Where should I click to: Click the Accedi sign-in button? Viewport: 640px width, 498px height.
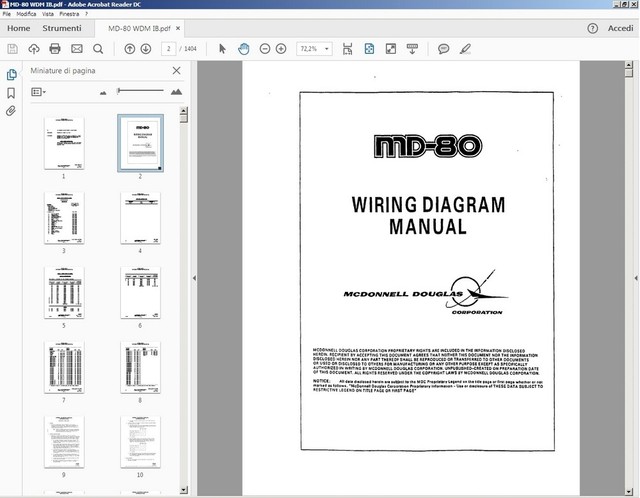click(620, 28)
